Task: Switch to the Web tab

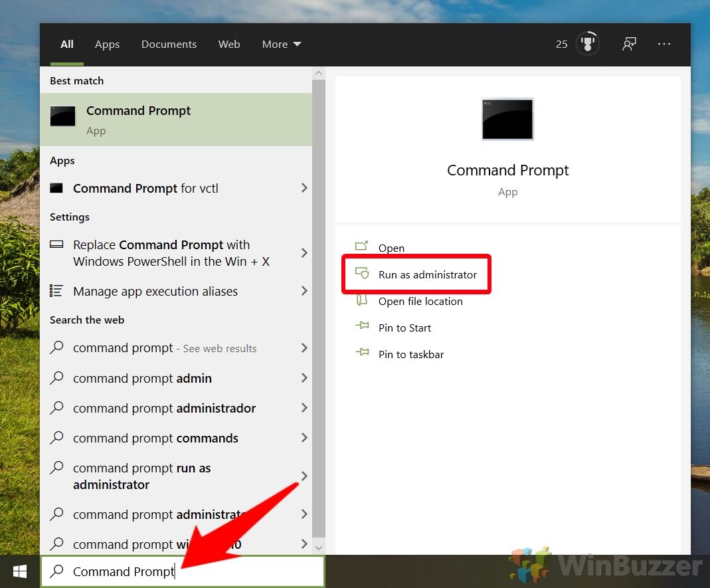Action: click(x=229, y=45)
